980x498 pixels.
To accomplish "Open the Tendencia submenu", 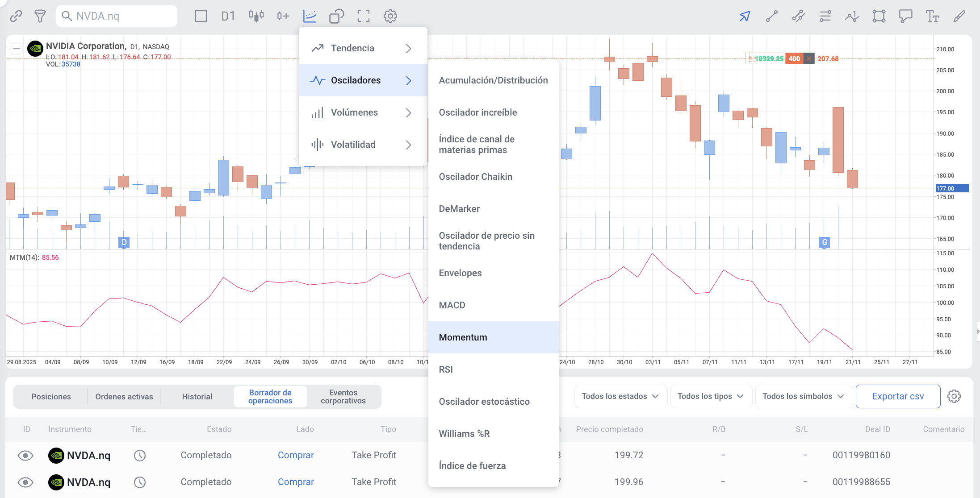I will tap(362, 48).
